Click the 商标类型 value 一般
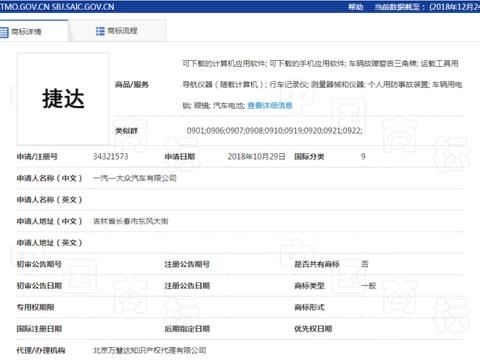The image size is (480, 360). point(369,286)
